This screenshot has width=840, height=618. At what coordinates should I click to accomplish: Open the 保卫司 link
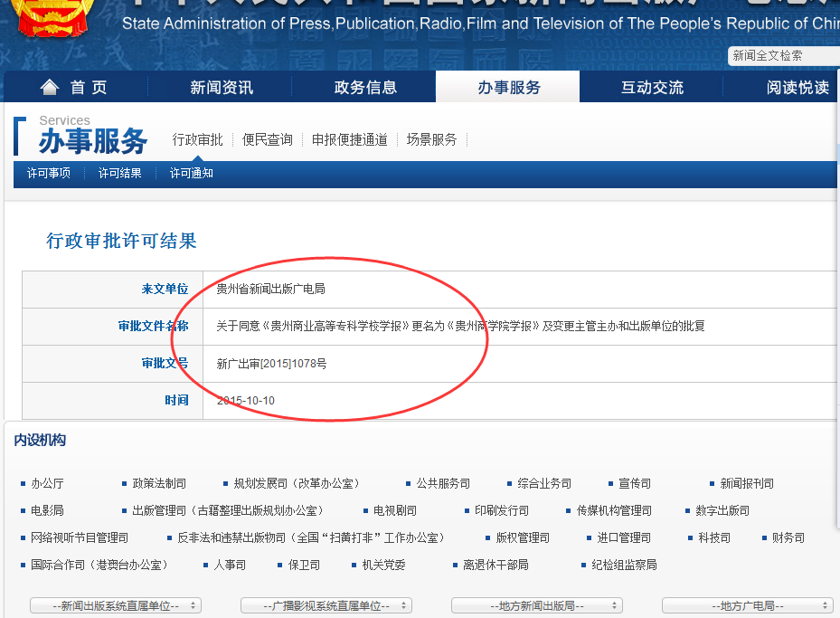click(x=304, y=565)
